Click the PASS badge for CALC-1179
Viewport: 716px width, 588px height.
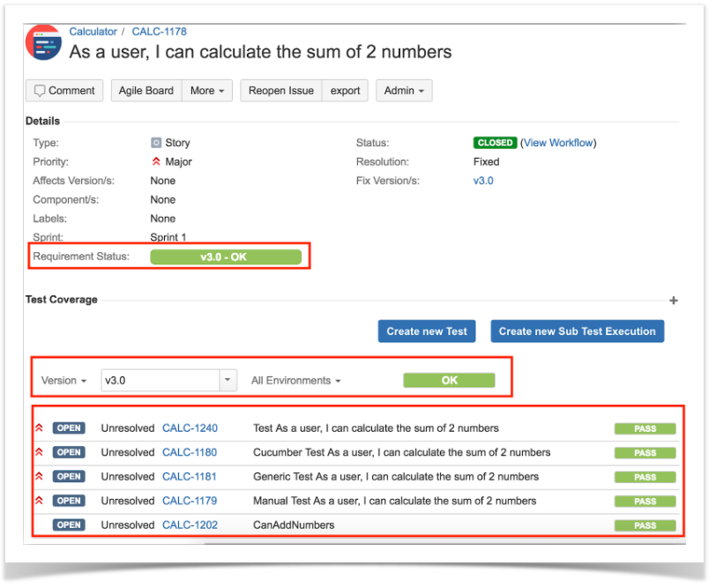click(x=645, y=502)
